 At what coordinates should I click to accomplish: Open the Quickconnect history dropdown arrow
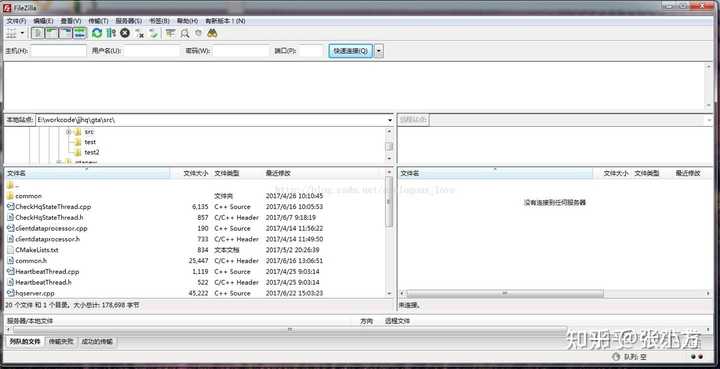pyautogui.click(x=379, y=51)
